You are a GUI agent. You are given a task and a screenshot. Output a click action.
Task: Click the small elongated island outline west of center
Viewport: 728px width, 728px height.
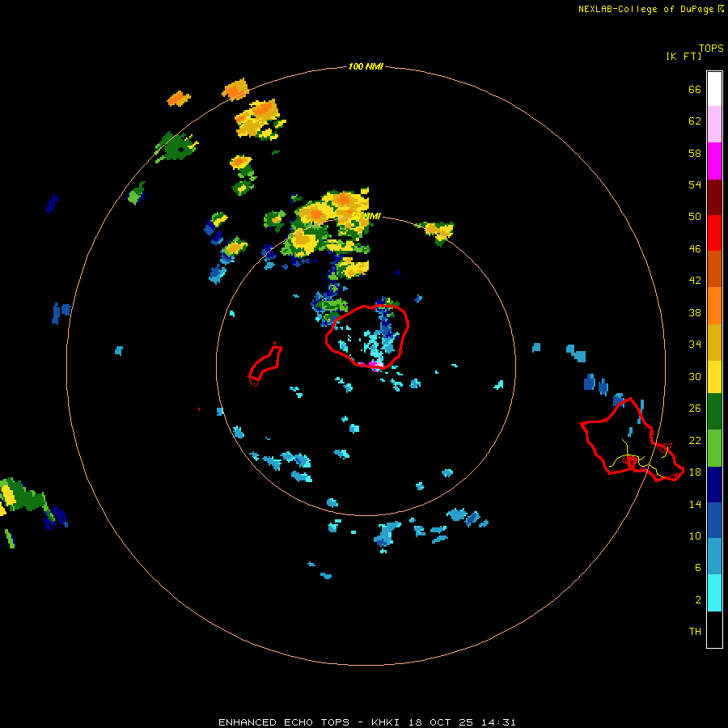click(265, 365)
